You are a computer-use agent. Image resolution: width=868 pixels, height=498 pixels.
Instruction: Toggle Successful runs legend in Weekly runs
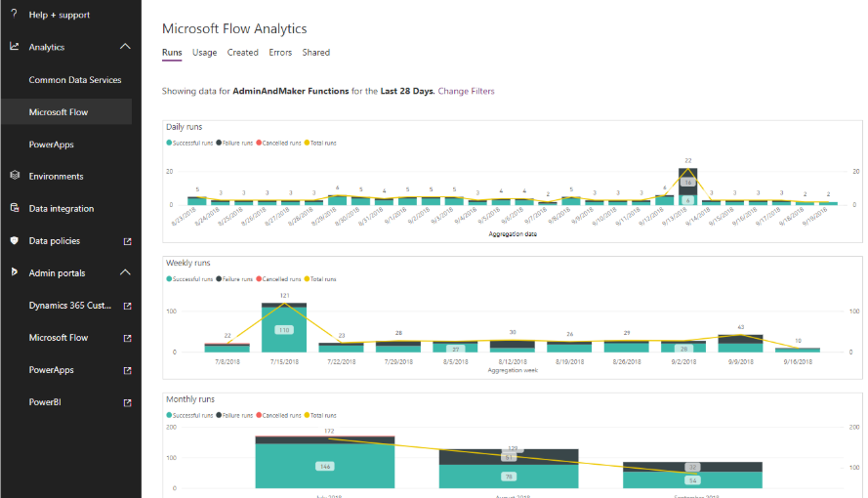[189, 279]
